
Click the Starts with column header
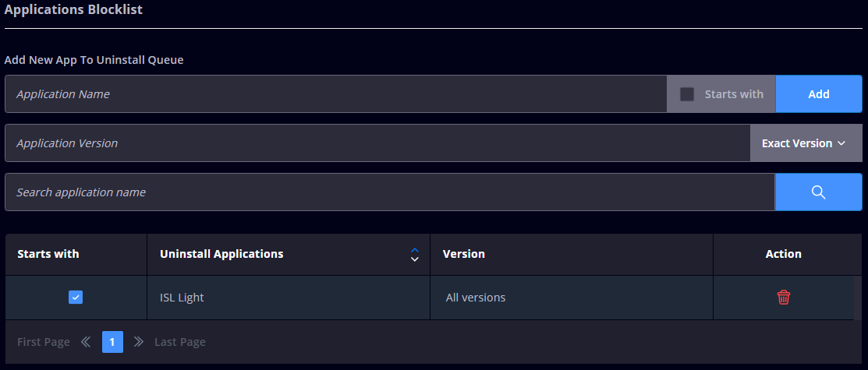point(48,254)
